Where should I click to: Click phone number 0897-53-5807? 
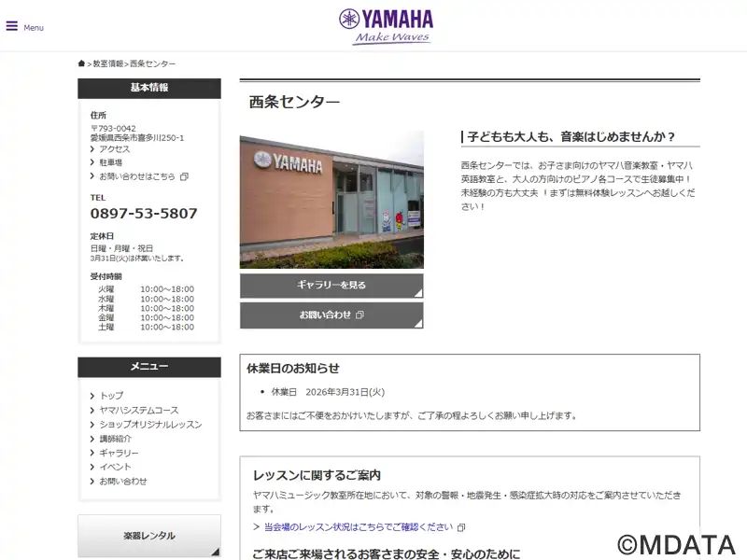144,214
